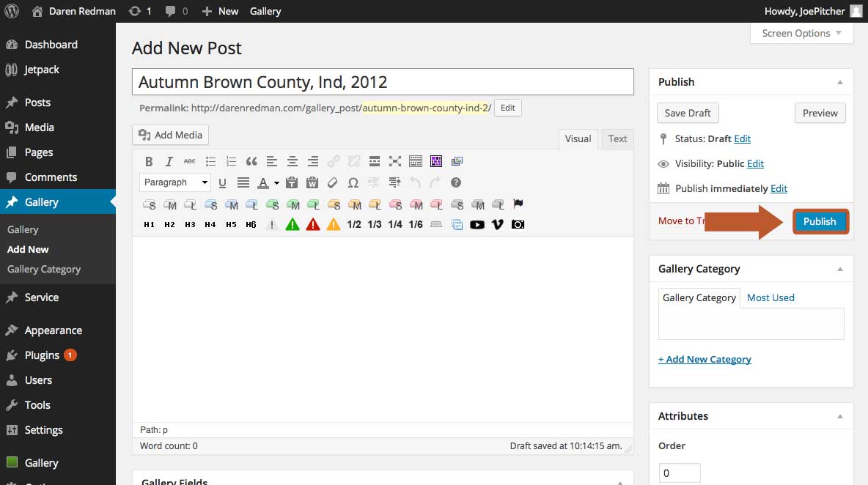Toggle the kitchen sink toolbar rows
Screen dimensions: 868x485
pyautogui.click(x=415, y=161)
